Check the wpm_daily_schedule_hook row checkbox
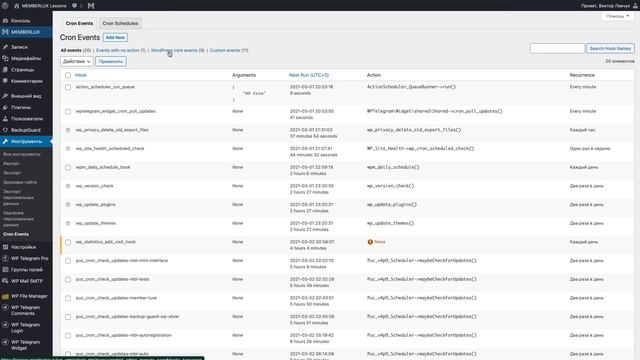The height and width of the screenshot is (360, 640). (68, 167)
